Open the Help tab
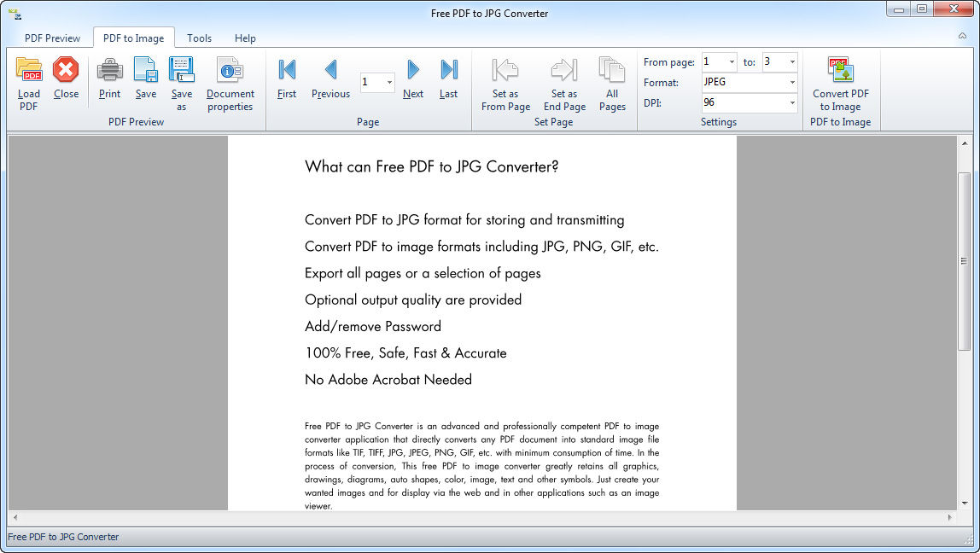Screen dimensions: 980x553 [245, 38]
